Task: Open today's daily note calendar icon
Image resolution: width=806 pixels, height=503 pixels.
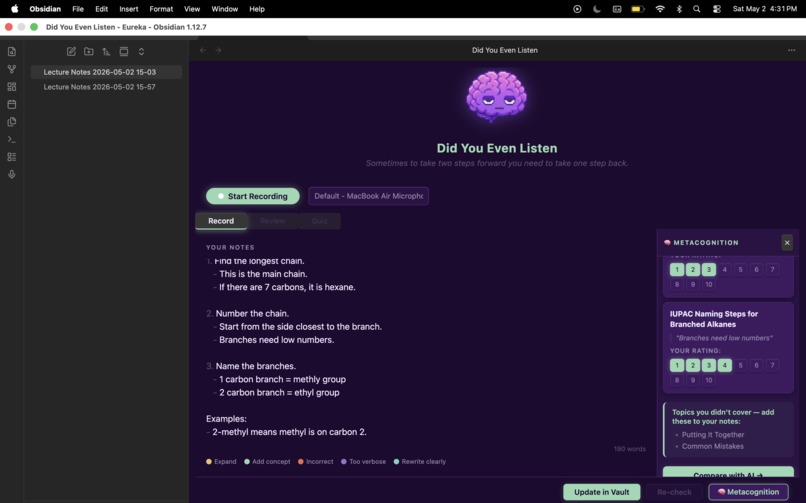Action: (x=12, y=104)
